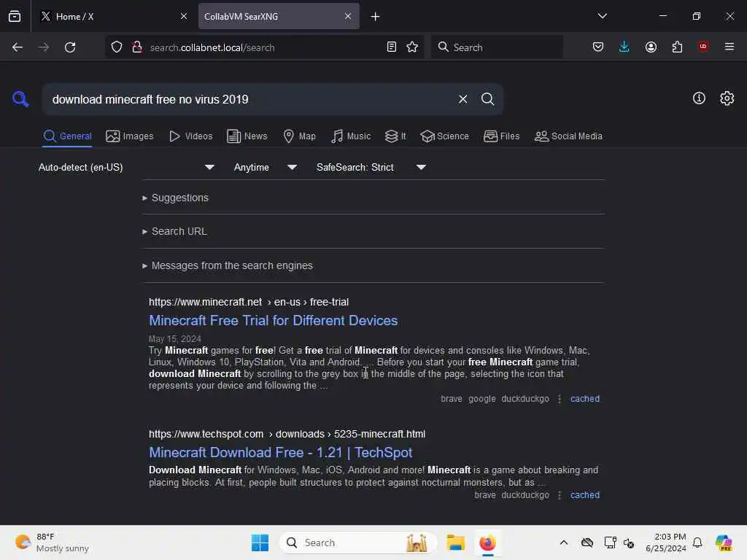
Task: Open the 2:03 PM clock and date
Action: coord(665,542)
